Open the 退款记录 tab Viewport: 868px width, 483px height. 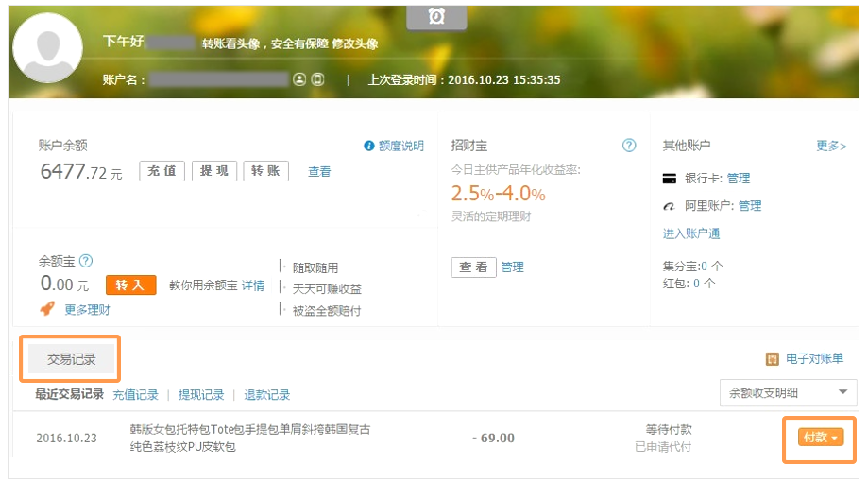[267, 395]
